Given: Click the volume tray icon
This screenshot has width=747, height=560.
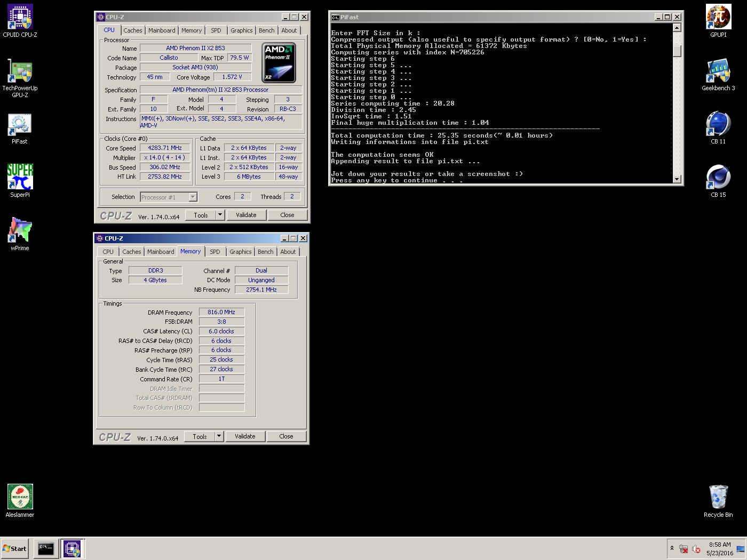Looking at the screenshot, I should point(696,549).
